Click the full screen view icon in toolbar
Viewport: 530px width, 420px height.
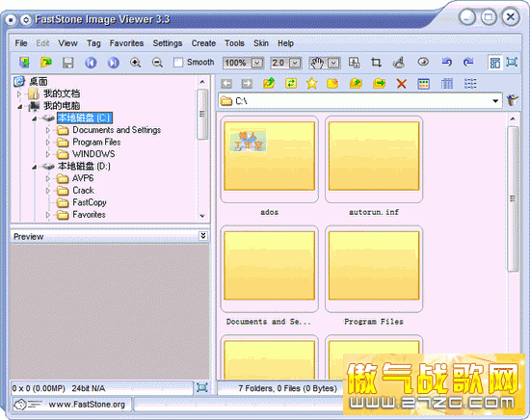(512, 63)
